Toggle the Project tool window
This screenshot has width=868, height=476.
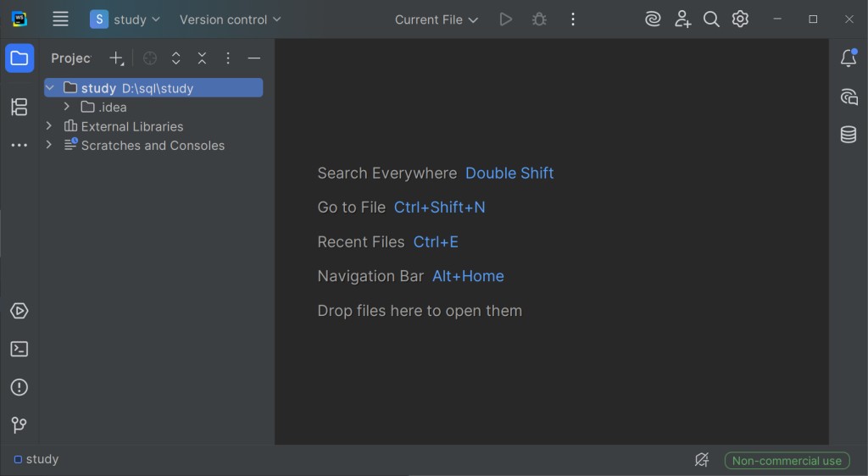19,58
